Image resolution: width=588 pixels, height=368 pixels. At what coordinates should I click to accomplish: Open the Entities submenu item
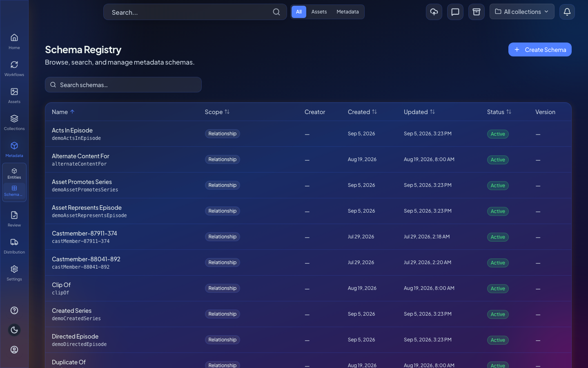14,174
